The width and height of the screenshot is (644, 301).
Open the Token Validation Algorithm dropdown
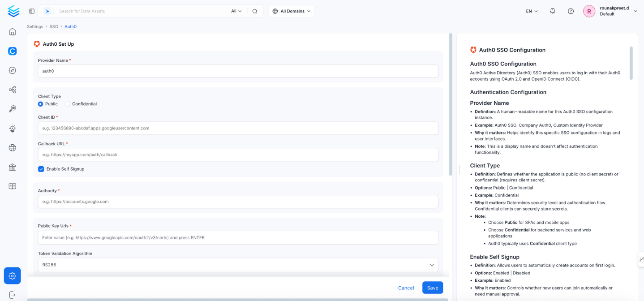tap(431, 265)
